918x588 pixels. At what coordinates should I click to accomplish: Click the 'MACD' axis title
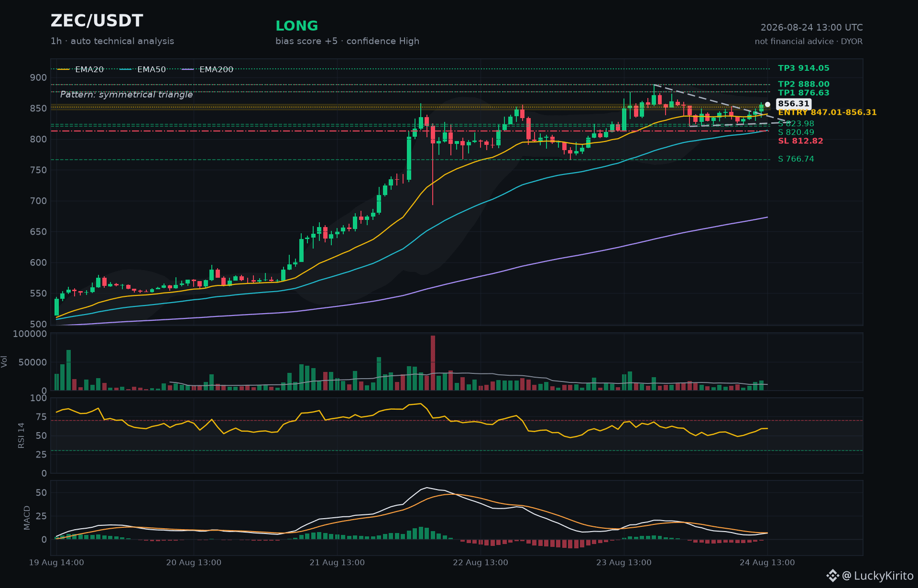click(x=27, y=518)
